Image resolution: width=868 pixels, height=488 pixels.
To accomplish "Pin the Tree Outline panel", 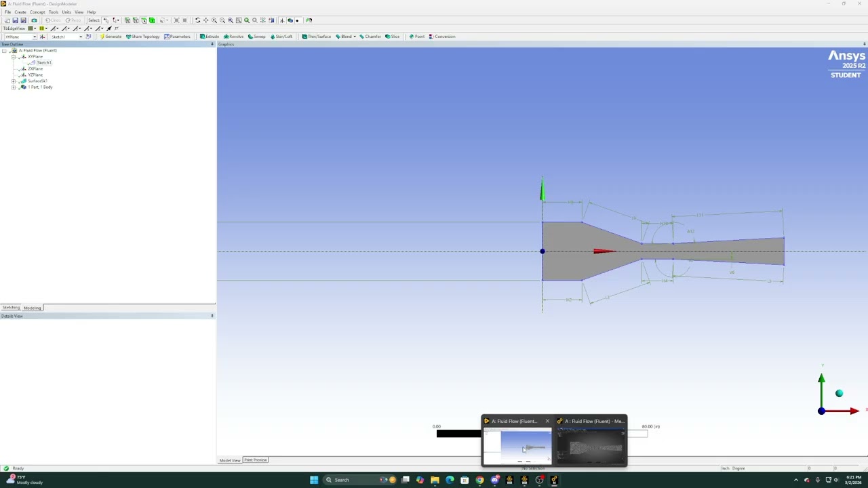I will pyautogui.click(x=212, y=44).
